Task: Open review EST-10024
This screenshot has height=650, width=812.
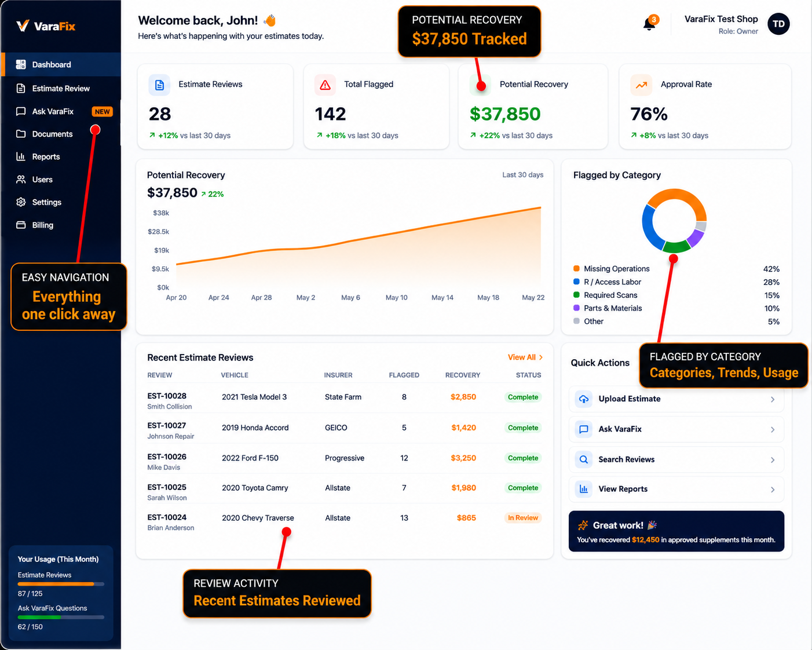Action: 167,517
